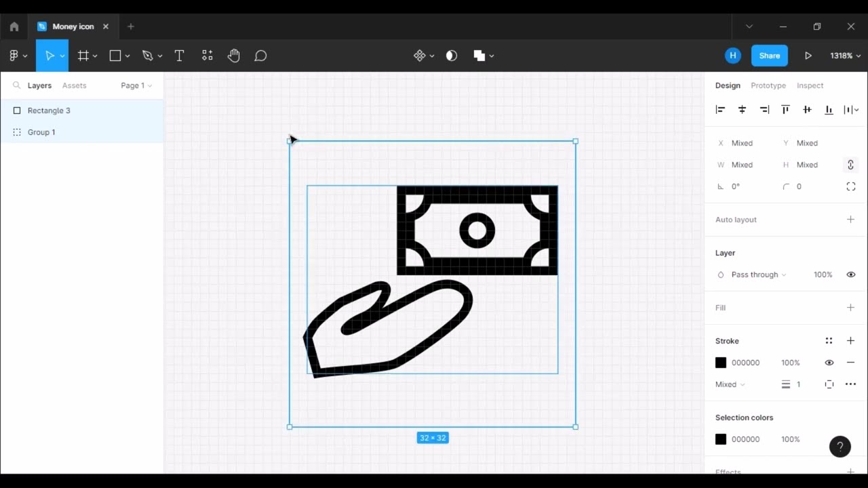Select the Money icon file tab

[73, 26]
